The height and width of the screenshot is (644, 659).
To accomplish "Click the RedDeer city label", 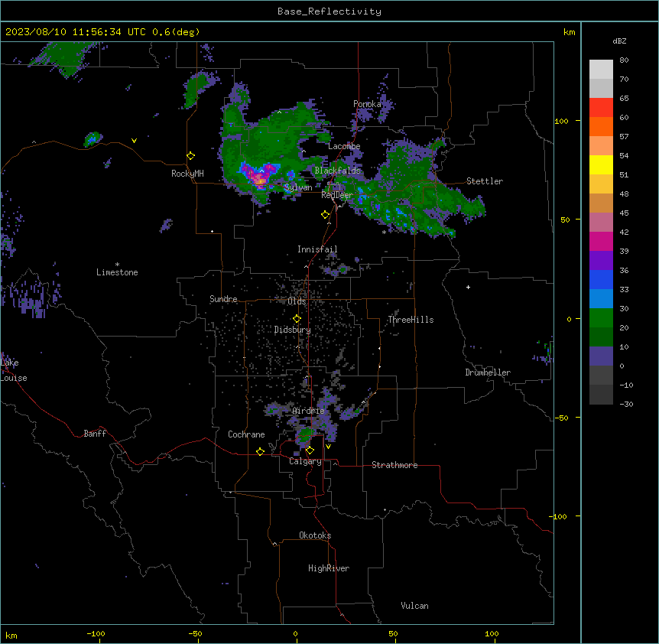I will click(337, 195).
